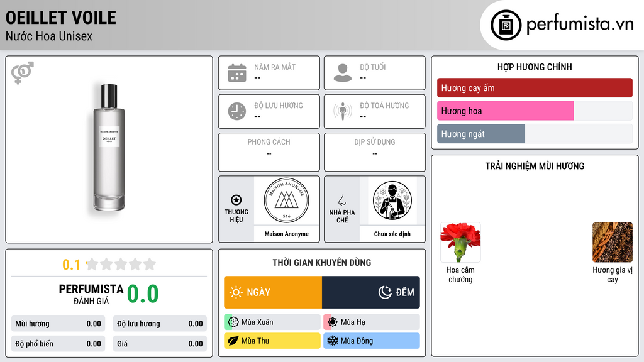
Task: Click the Hương gia vị cay spice image
Action: 613,242
